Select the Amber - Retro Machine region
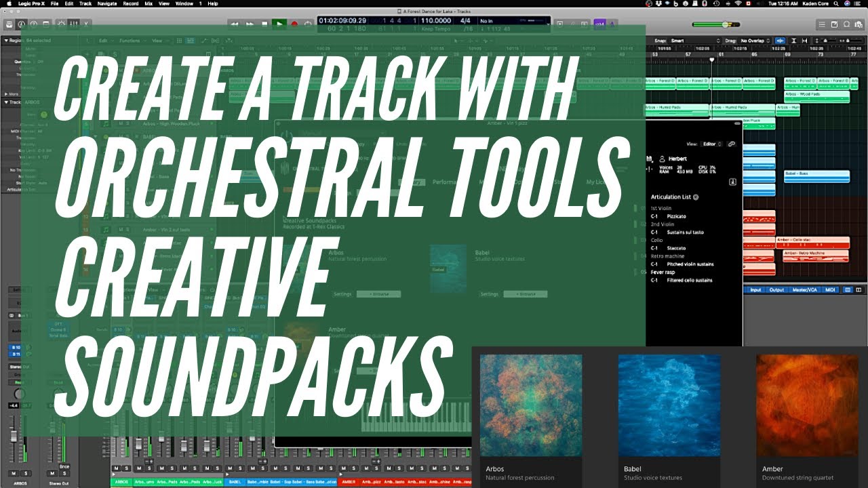868x488 pixels. [815, 256]
